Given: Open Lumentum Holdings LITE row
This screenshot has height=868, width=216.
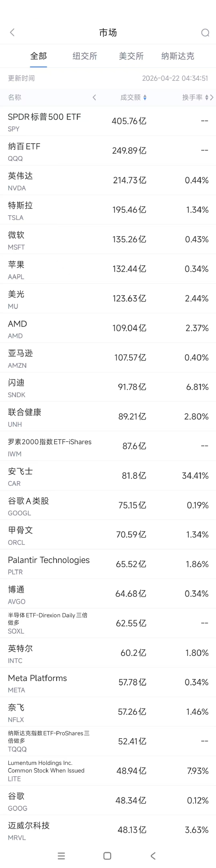Looking at the screenshot, I should click(x=108, y=771).
